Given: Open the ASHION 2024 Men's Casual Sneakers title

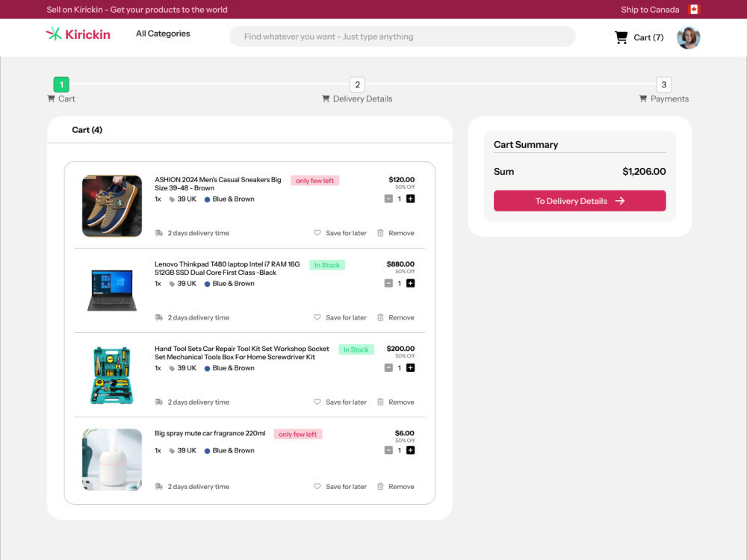Looking at the screenshot, I should [217, 184].
